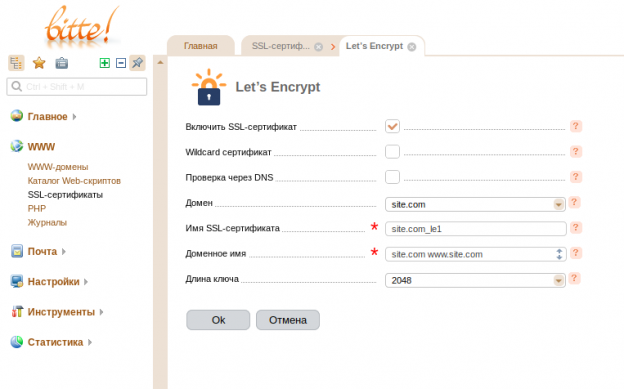This screenshot has width=624, height=389.
Task: Click the Отмена button
Action: pos(288,320)
